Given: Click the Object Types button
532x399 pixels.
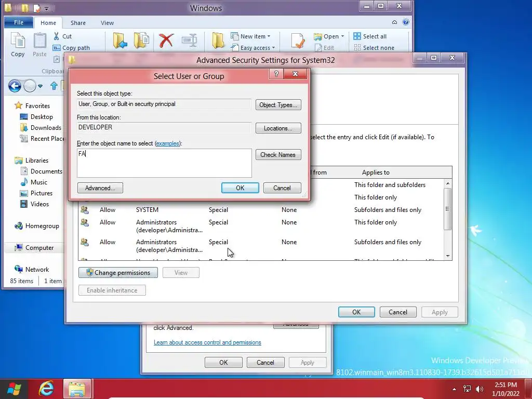Looking at the screenshot, I should coord(278,105).
